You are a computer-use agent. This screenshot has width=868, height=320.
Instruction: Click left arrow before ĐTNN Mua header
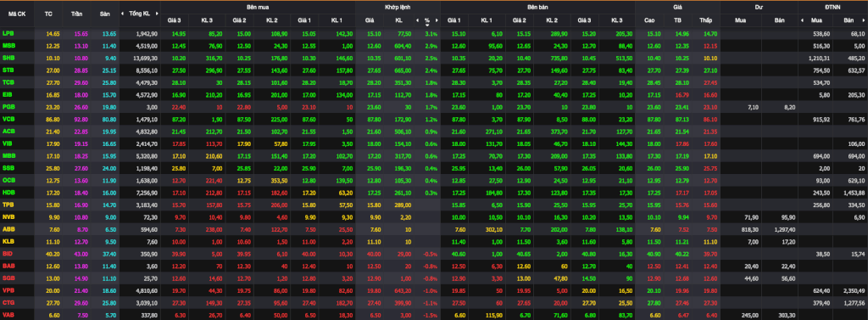tap(802, 20)
